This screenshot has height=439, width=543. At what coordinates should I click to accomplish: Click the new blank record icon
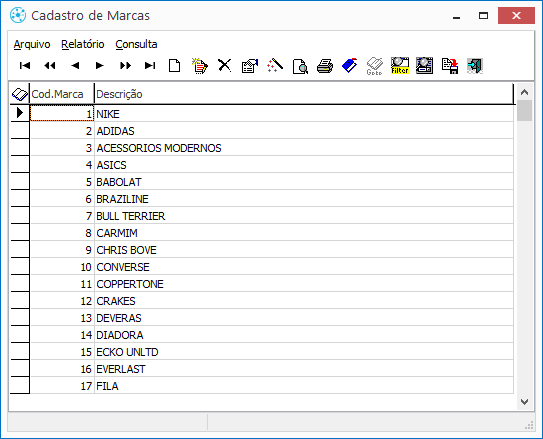(175, 65)
